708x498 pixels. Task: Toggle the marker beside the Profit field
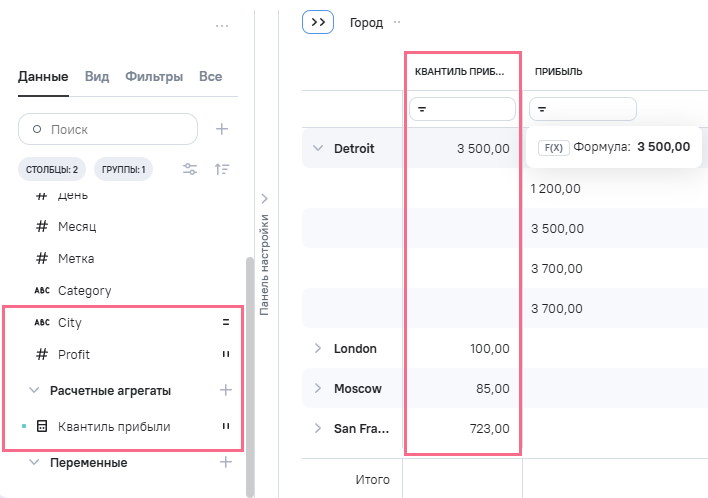pos(226,355)
